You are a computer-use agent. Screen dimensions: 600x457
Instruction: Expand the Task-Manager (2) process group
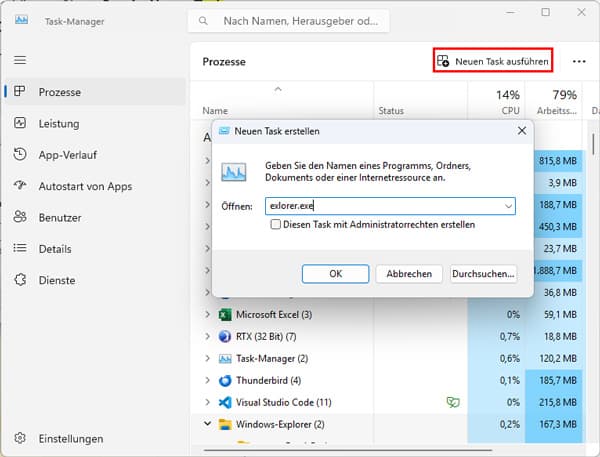pos(207,358)
